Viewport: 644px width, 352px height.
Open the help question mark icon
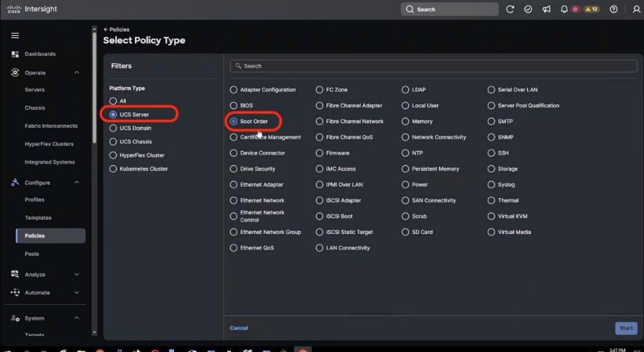tap(614, 9)
